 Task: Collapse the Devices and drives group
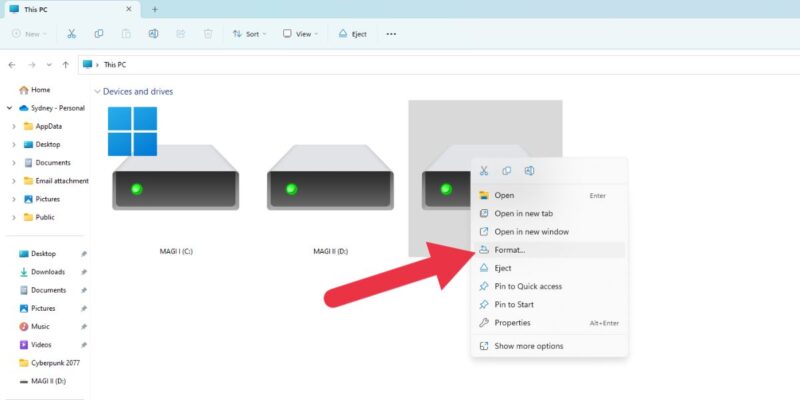coord(97,92)
